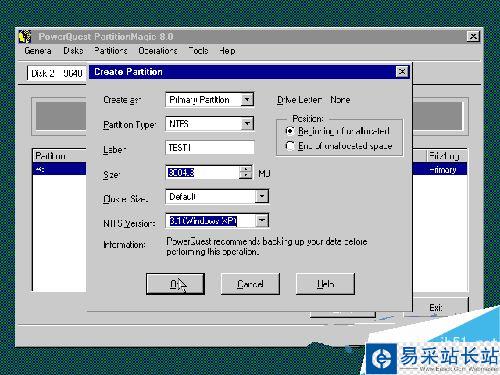The image size is (500, 375).
Task: Increase size with the up spinner arrow
Action: [x=246, y=169]
